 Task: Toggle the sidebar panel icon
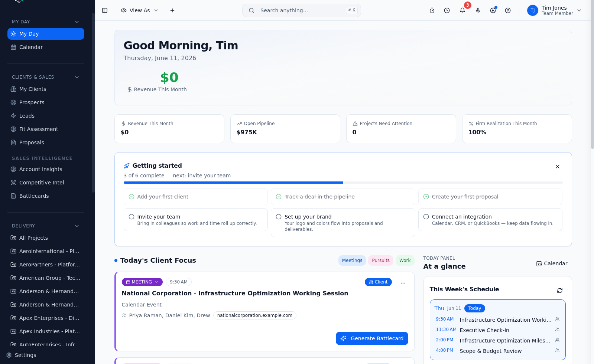coord(105,10)
